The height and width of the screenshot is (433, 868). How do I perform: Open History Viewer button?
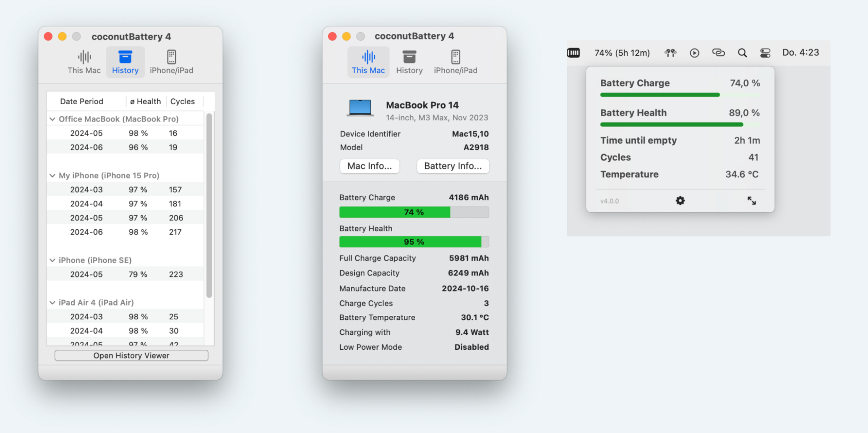[131, 356]
